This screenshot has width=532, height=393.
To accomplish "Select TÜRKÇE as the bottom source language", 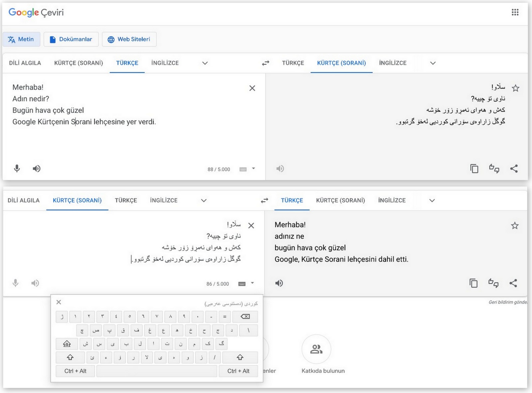I will [126, 200].
